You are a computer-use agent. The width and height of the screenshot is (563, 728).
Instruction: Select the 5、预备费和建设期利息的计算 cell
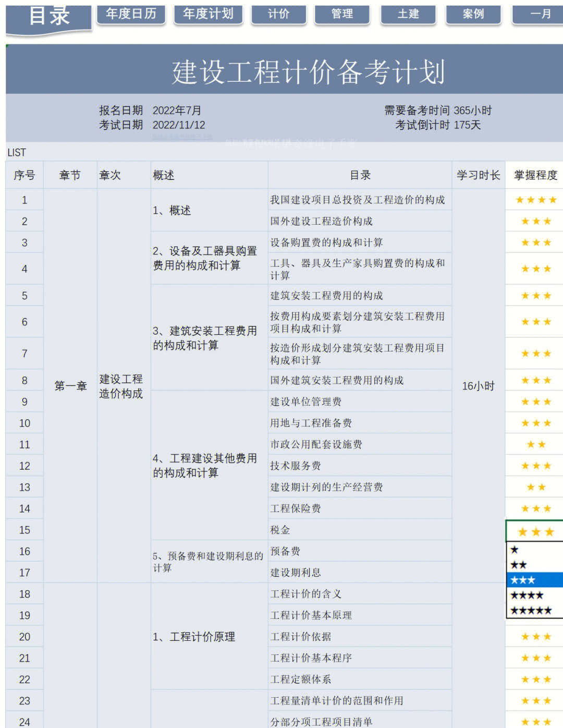(209, 562)
